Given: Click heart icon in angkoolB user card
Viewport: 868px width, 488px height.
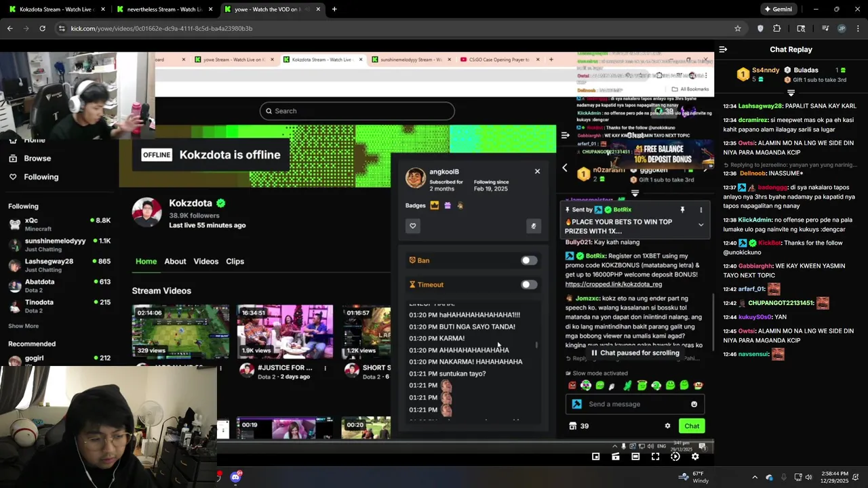Looking at the screenshot, I should point(412,226).
